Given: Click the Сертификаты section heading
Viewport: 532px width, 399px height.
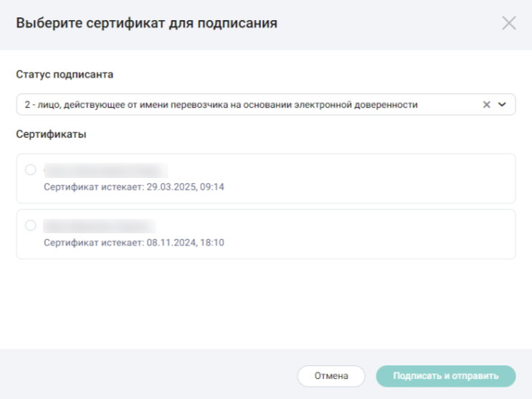Looking at the screenshot, I should 51,134.
